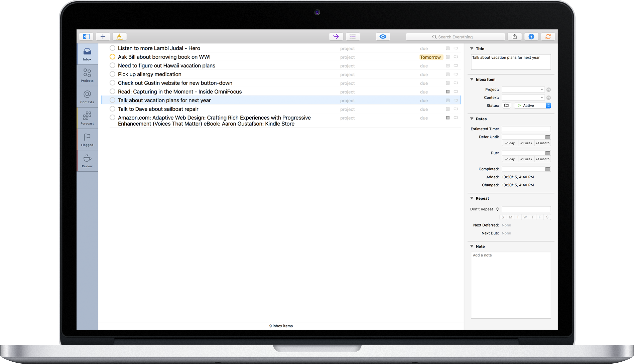Click the inherited status folder icon
634x364 pixels.
506,106
